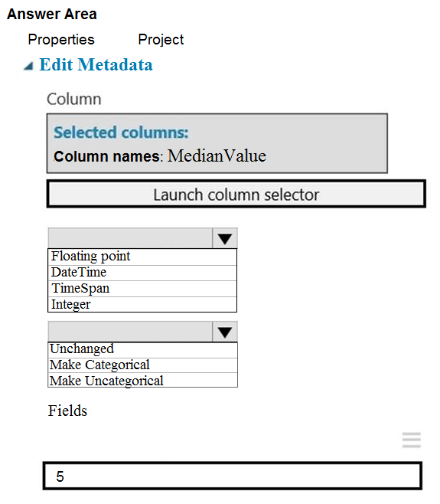Open the categorical dropdown arrow
Viewport: 440px width, 504px height.
tap(225, 332)
